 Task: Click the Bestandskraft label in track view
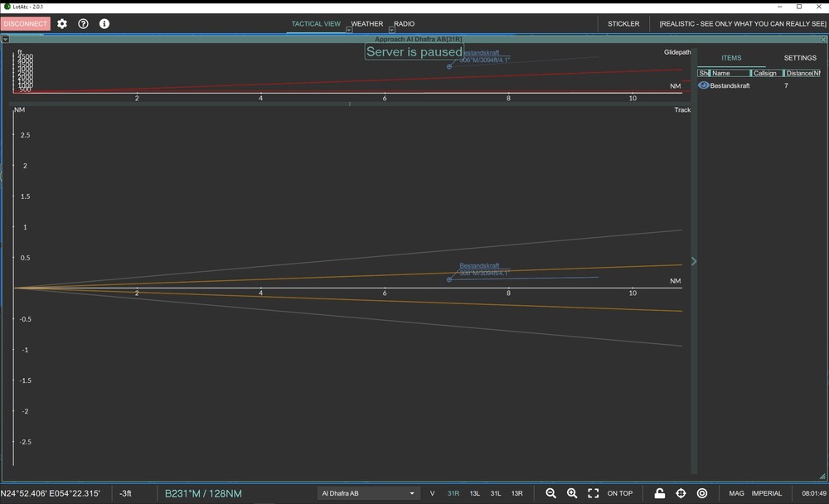point(479,265)
